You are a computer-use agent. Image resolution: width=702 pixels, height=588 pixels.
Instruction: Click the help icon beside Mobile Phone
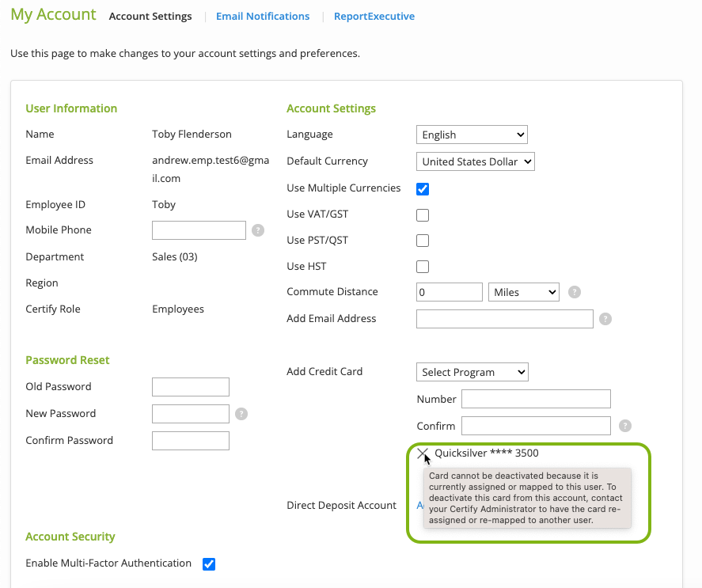coord(258,230)
